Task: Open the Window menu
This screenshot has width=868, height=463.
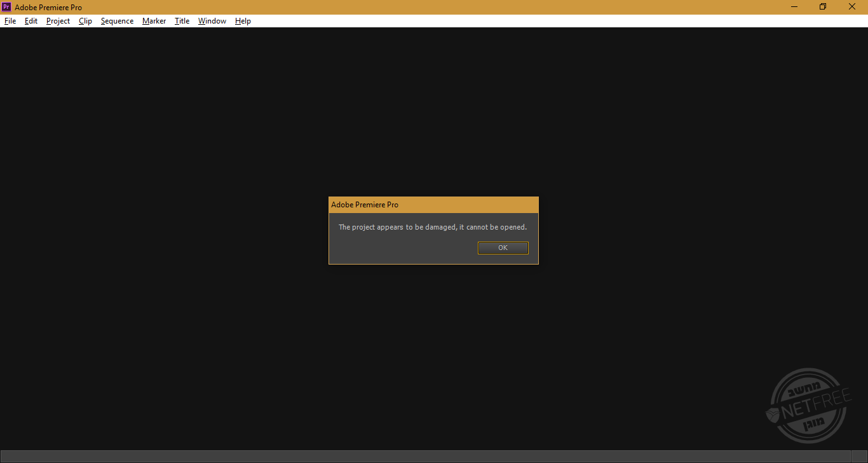Action: click(212, 21)
